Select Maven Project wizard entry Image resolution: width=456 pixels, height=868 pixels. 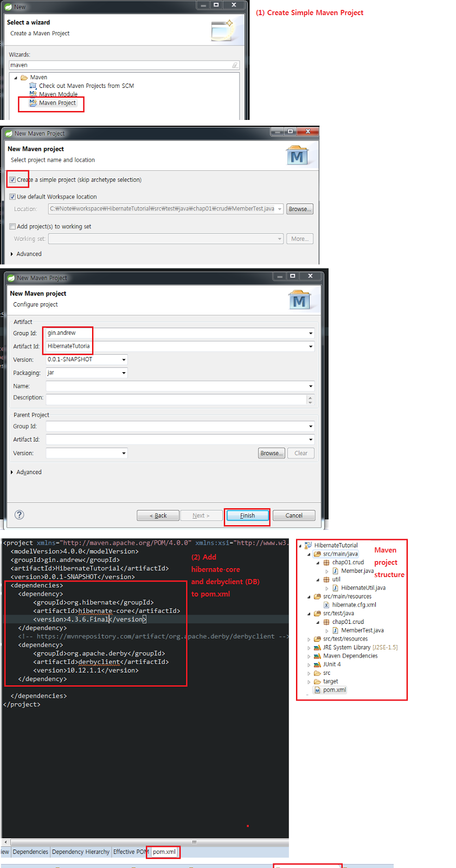[53, 103]
